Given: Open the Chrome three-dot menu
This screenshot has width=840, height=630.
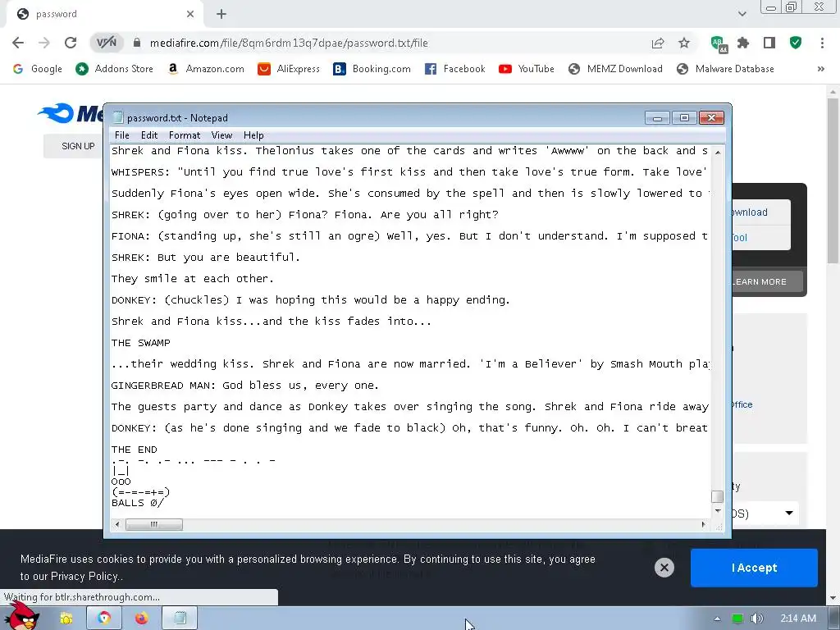Looking at the screenshot, I should (822, 43).
